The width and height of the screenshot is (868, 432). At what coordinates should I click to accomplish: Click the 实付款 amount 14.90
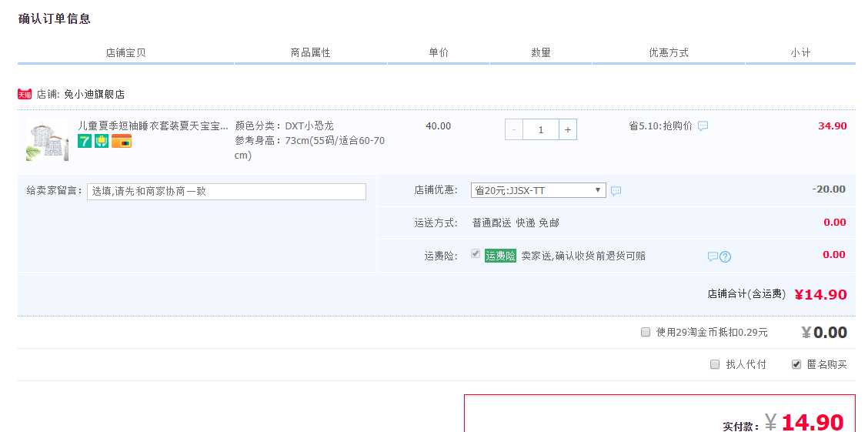pyautogui.click(x=813, y=423)
